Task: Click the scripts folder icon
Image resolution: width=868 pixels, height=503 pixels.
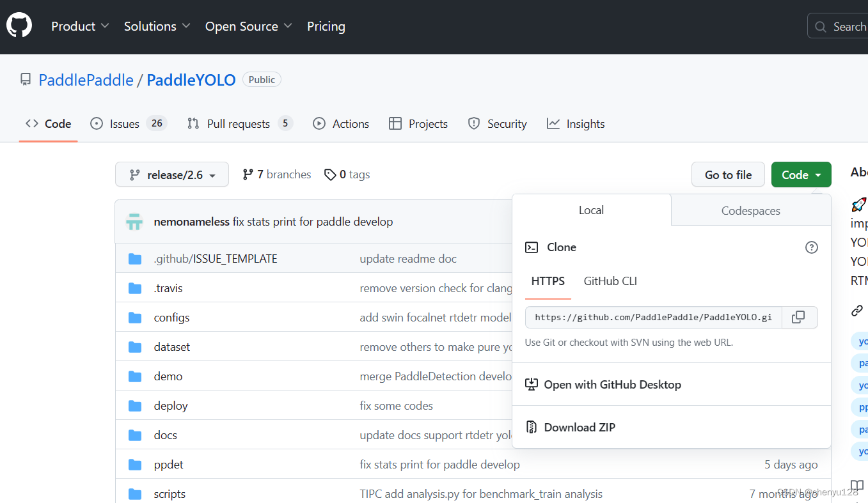Action: point(135,494)
